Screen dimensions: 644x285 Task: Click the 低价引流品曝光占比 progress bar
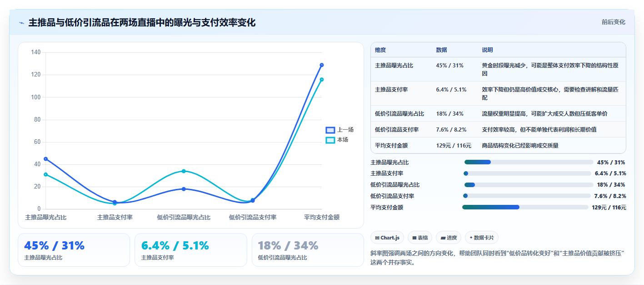click(x=529, y=185)
